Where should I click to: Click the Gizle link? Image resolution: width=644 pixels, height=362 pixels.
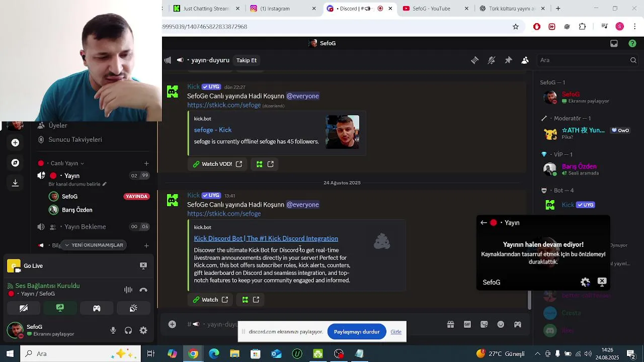[396, 332]
